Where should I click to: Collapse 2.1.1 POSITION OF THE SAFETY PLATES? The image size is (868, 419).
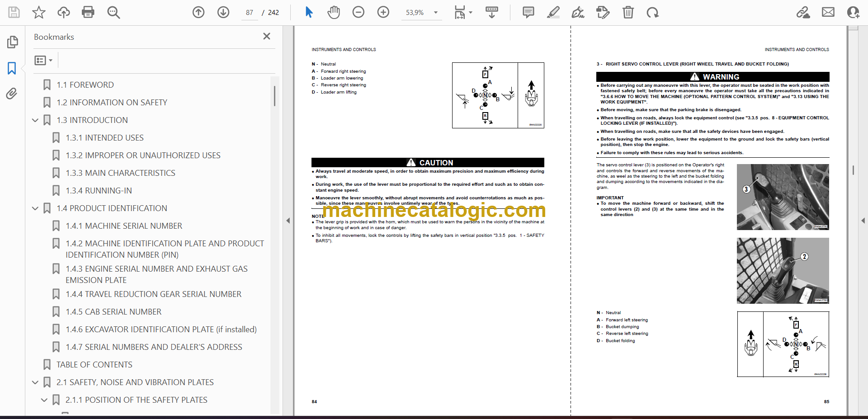click(44, 400)
